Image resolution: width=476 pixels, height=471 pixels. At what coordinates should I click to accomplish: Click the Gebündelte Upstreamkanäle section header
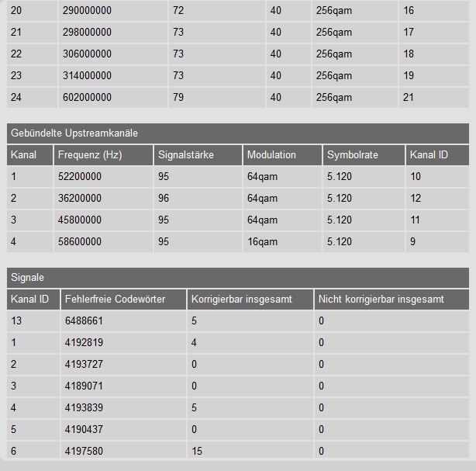point(74,133)
